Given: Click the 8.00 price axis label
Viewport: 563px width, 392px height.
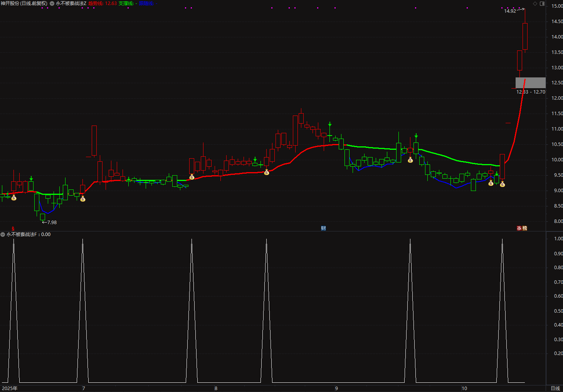Looking at the screenshot, I should (x=558, y=221).
